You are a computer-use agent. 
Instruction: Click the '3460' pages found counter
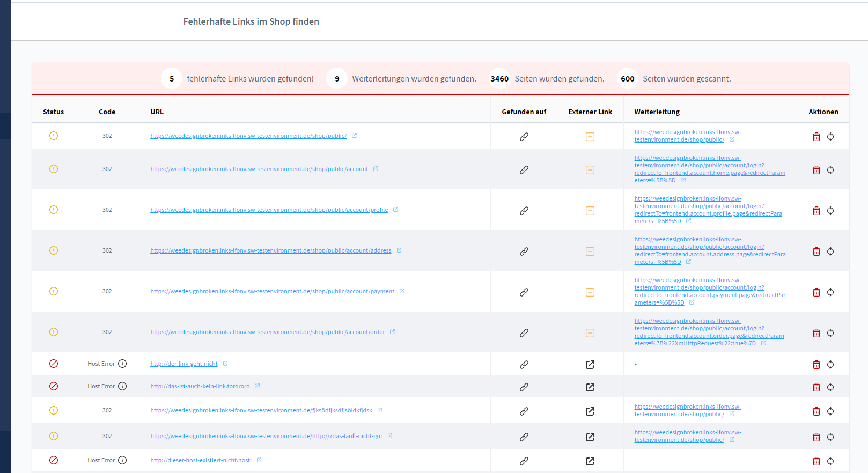499,79
